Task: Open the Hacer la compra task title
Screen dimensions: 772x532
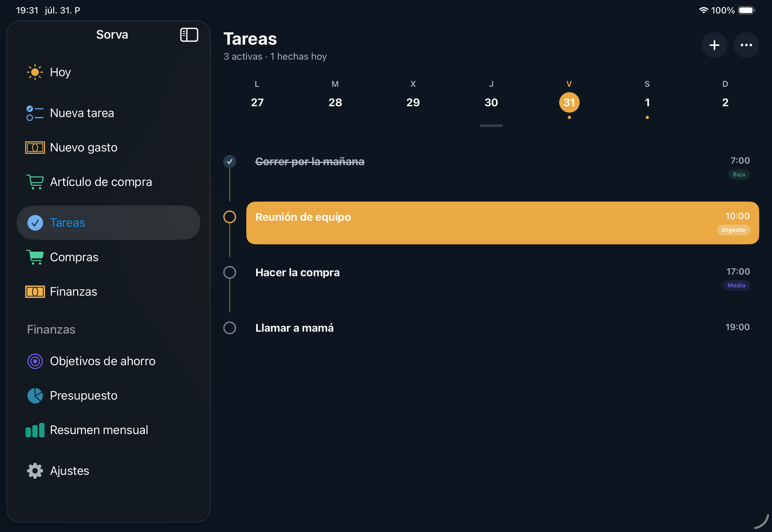Action: point(298,273)
